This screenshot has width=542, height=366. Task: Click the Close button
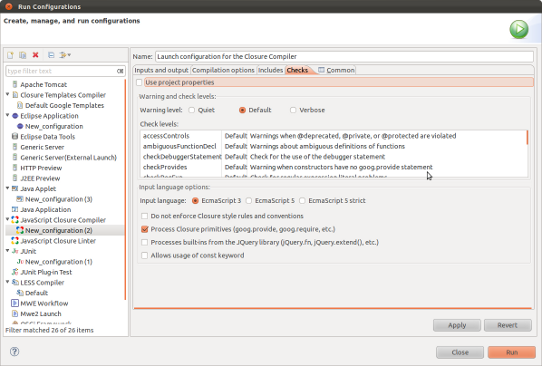[x=460, y=353]
